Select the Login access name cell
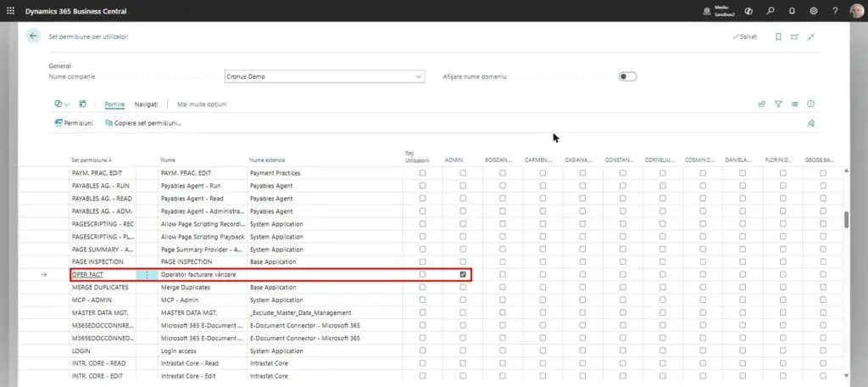This screenshot has height=387, width=868. [x=203, y=351]
